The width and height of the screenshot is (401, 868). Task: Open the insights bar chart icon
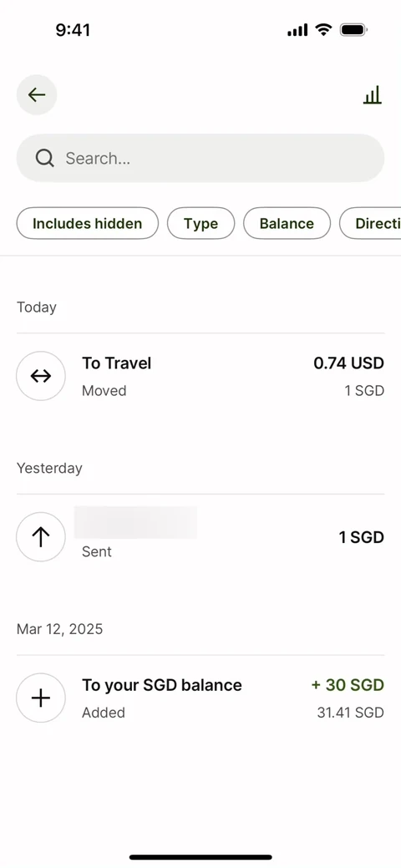[373, 94]
